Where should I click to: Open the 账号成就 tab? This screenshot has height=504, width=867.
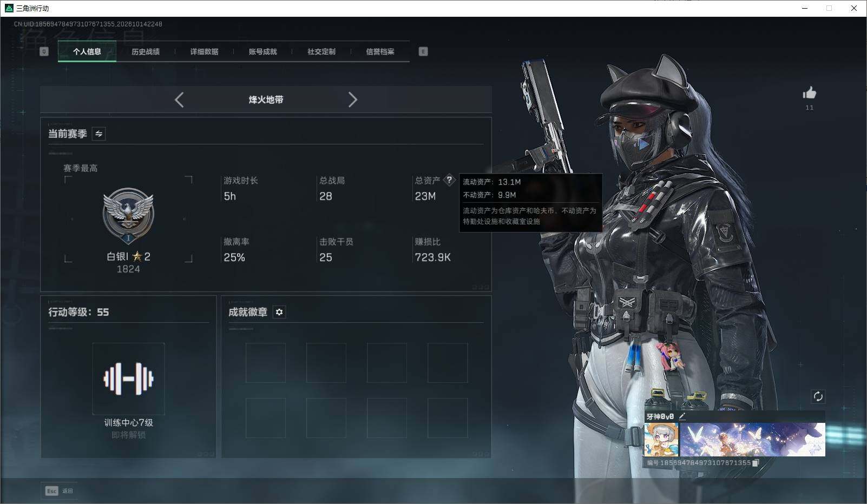point(262,51)
